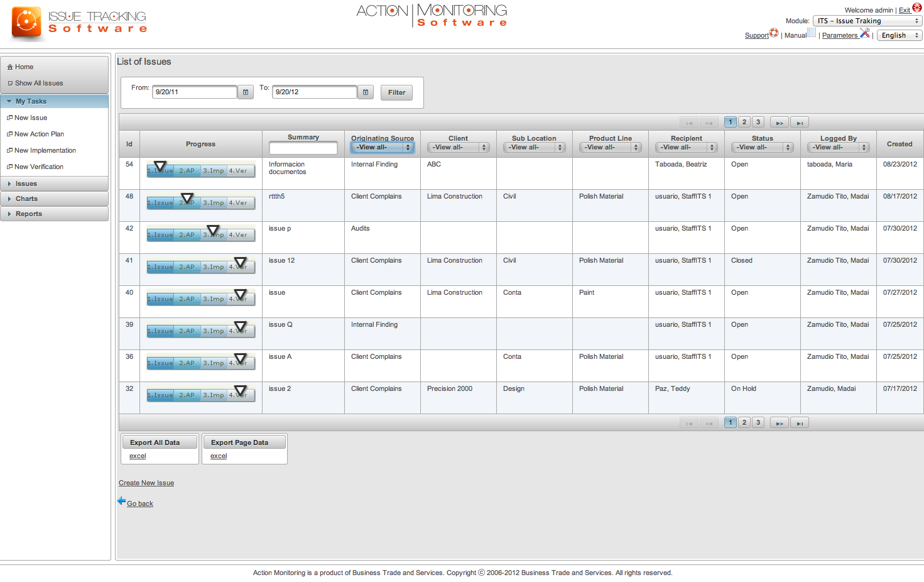
Task: Click the Filter button
Action: 396,92
